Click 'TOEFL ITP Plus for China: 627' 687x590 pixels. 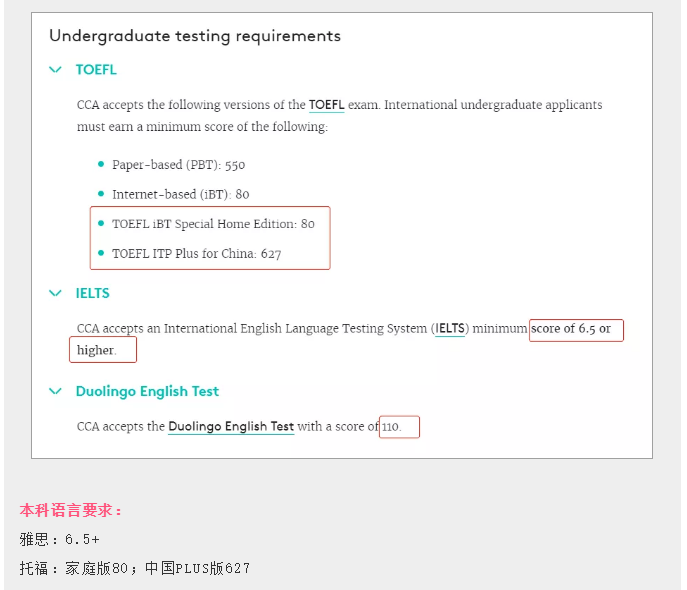tap(197, 254)
